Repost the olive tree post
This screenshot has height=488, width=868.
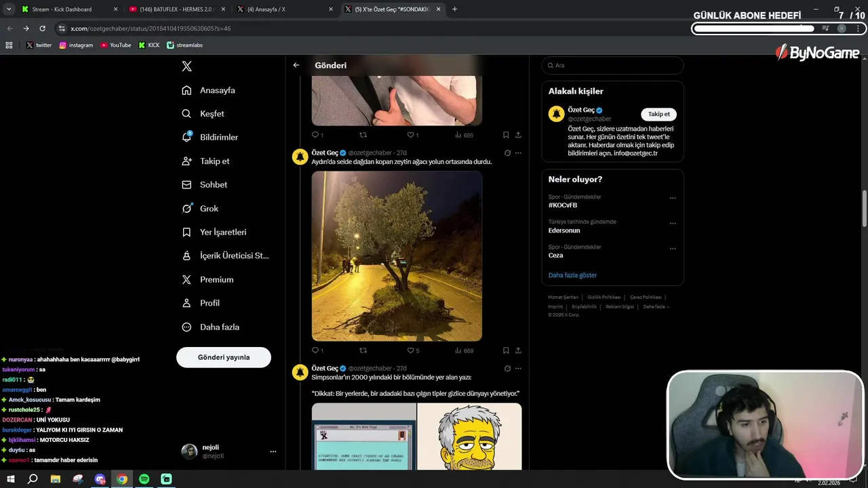[363, 350]
